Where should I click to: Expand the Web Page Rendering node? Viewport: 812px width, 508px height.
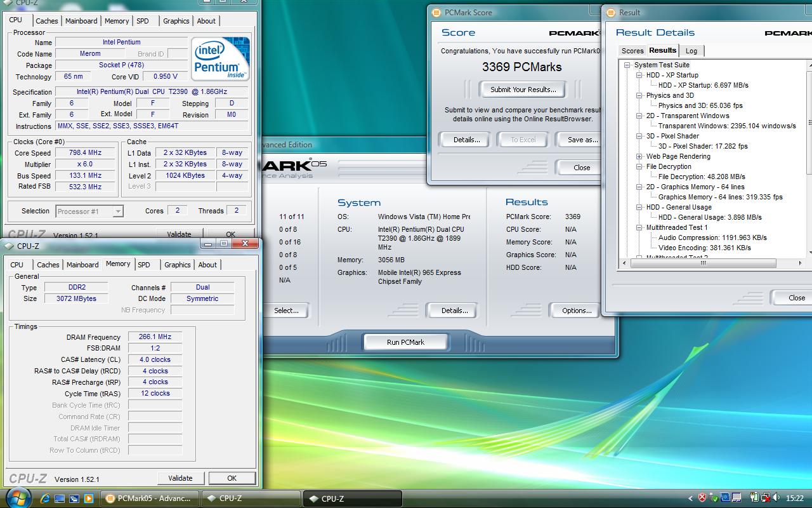pyautogui.click(x=639, y=156)
